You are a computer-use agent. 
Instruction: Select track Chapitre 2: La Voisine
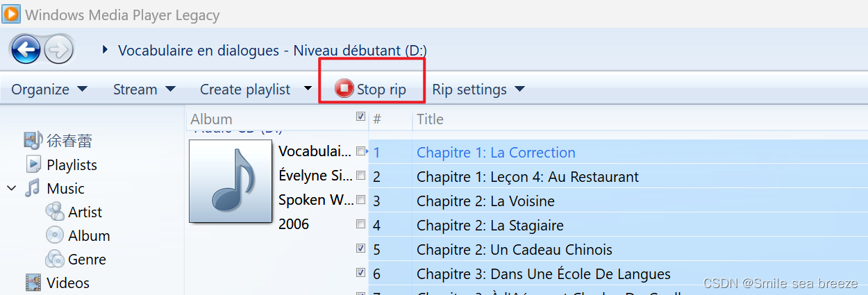coord(485,201)
